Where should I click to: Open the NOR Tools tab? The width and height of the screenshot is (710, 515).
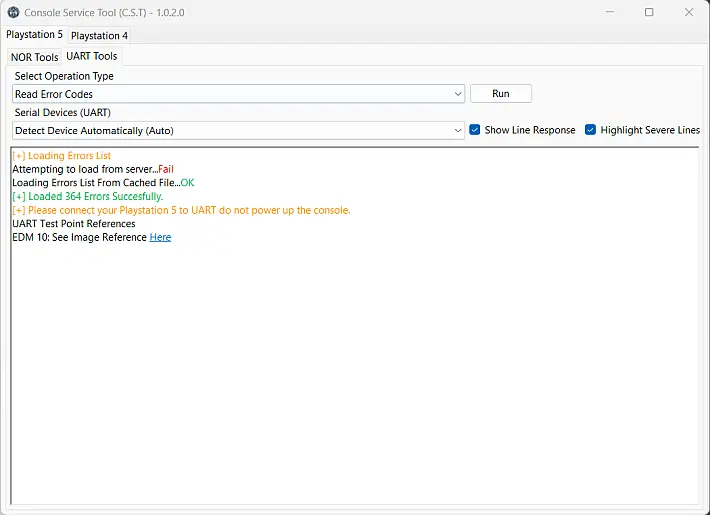coord(34,57)
